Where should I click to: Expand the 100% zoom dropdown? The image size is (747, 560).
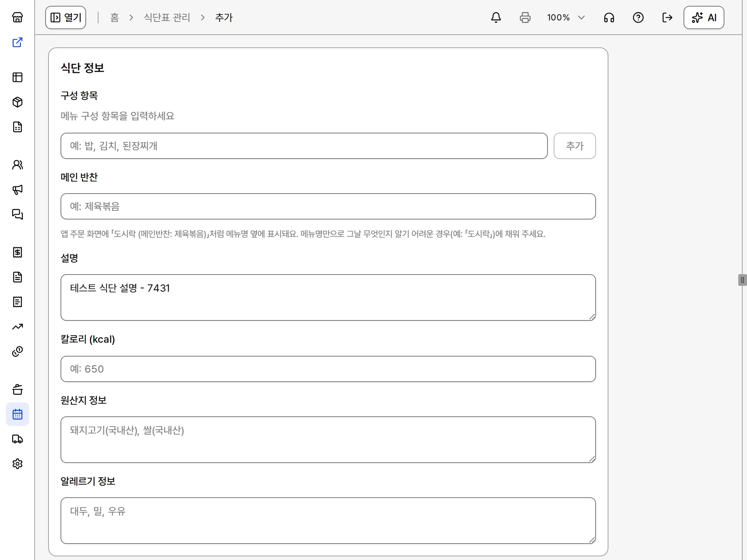566,17
